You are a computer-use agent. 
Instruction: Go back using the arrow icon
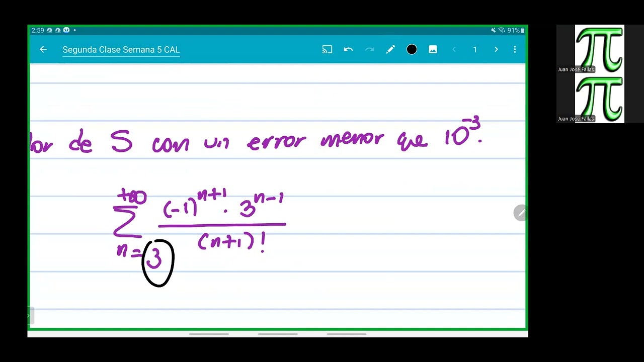pos(43,49)
